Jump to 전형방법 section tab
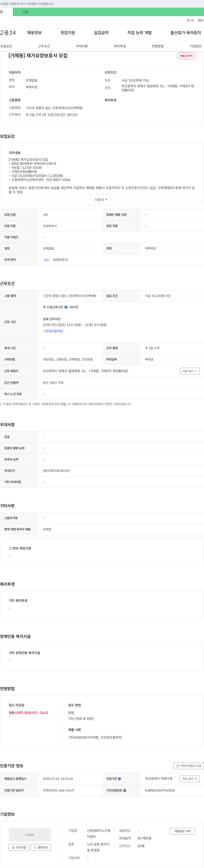 [x=157, y=46]
